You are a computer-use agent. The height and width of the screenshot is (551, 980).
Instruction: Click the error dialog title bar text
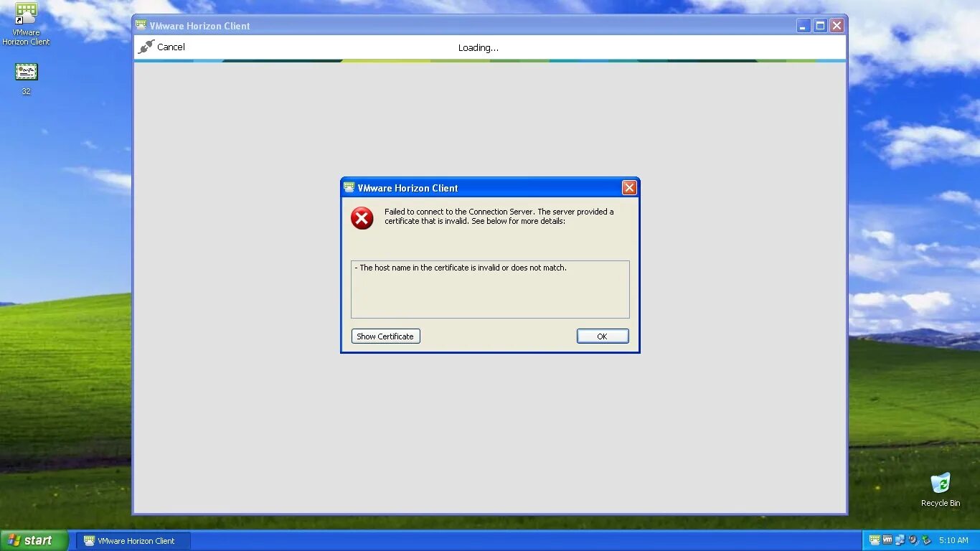pos(407,188)
